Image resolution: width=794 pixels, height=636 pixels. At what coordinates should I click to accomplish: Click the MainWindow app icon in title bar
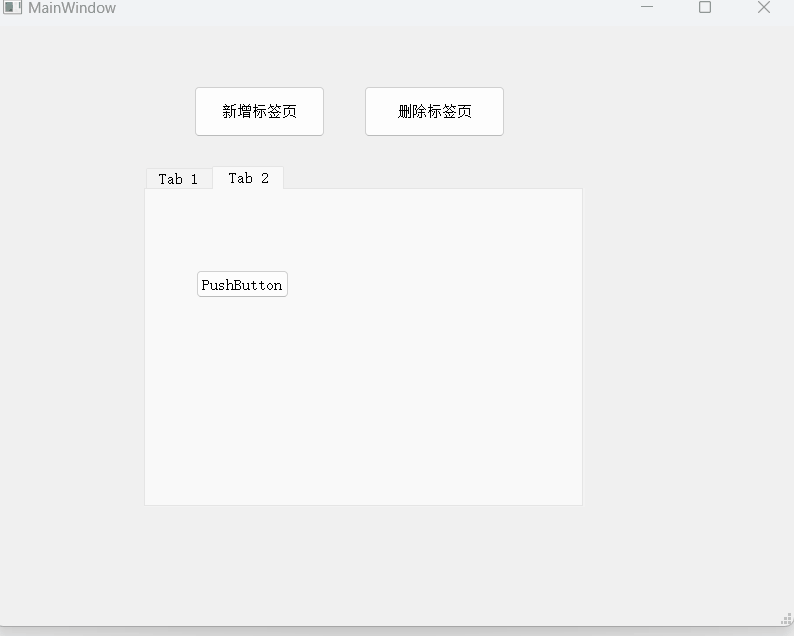(x=12, y=7)
